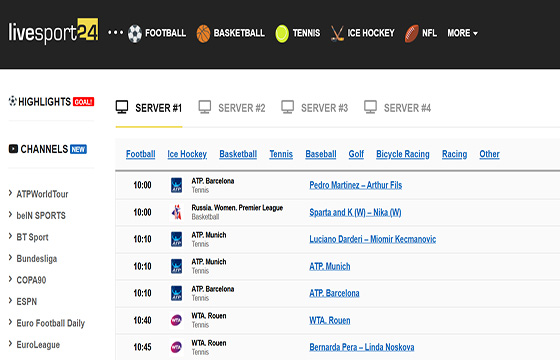Screen dimensions: 560x360
Task: Click the orange basketball icon
Action: [x=203, y=34]
